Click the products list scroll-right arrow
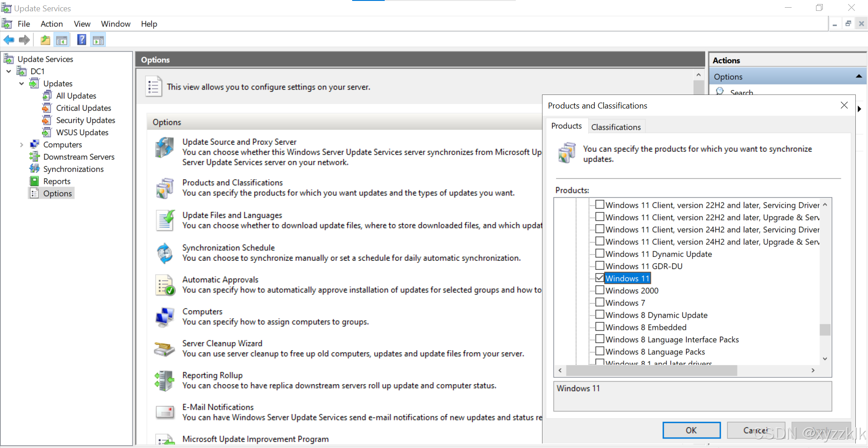This screenshot has width=868, height=448. [x=813, y=370]
